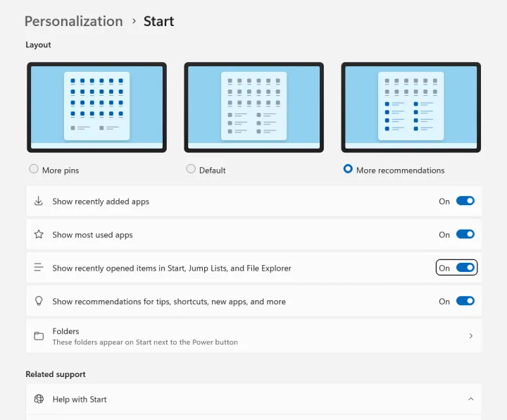
Task: Click the folder icon in Folders row
Action: click(39, 336)
